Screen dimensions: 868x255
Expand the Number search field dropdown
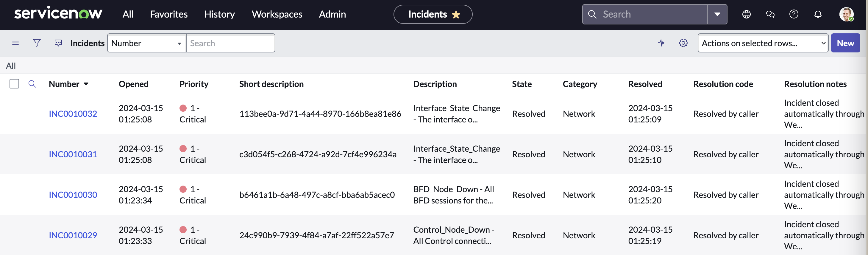click(x=146, y=43)
